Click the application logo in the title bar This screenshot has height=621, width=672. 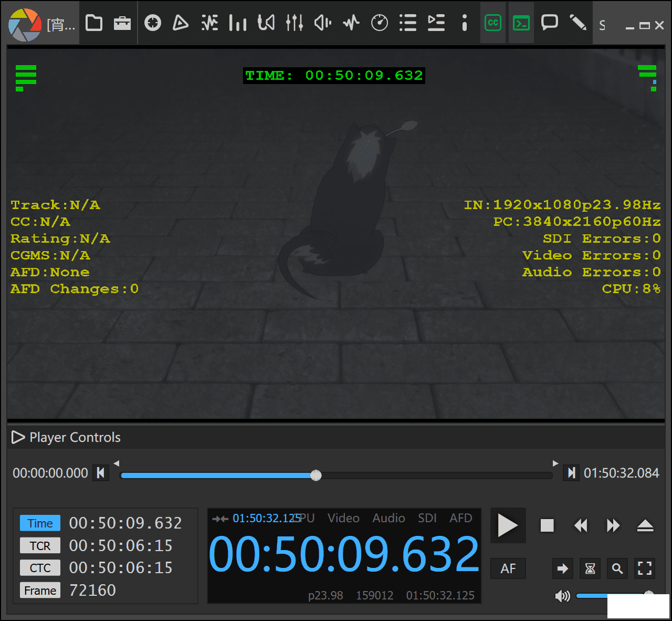tap(25, 25)
